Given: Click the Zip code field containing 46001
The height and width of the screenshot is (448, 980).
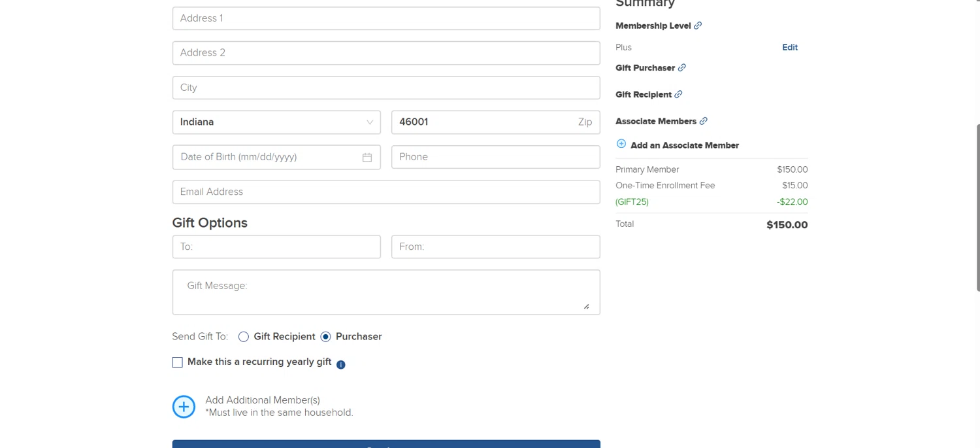Looking at the screenshot, I should 483,122.
